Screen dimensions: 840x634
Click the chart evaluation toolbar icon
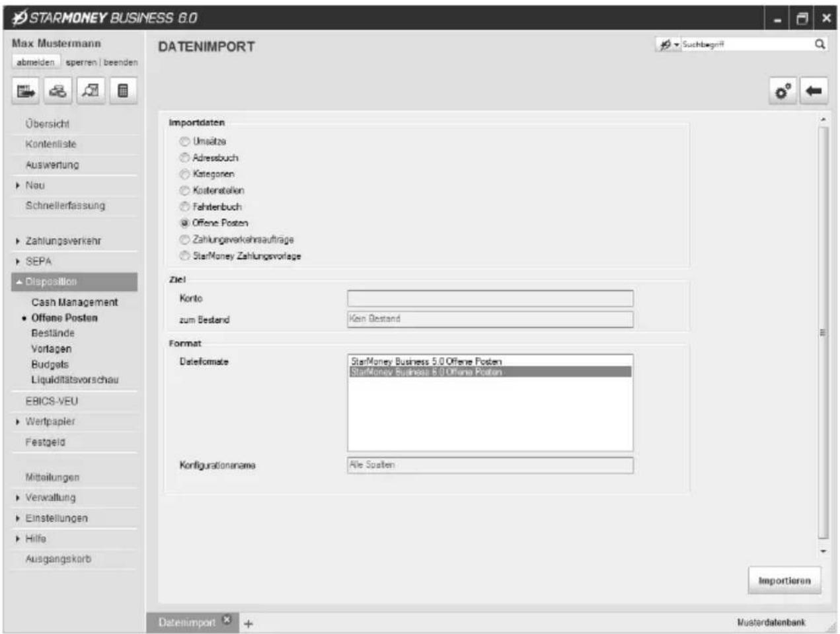pyautogui.click(x=91, y=91)
